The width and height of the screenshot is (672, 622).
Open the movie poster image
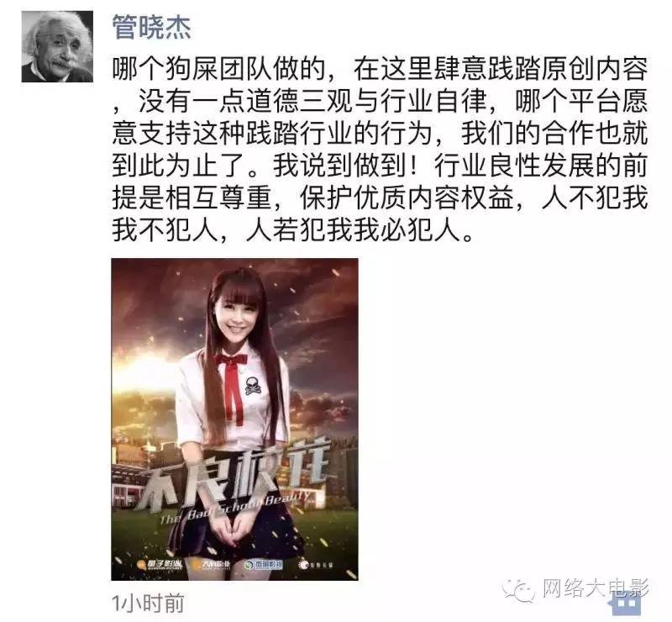point(234,419)
